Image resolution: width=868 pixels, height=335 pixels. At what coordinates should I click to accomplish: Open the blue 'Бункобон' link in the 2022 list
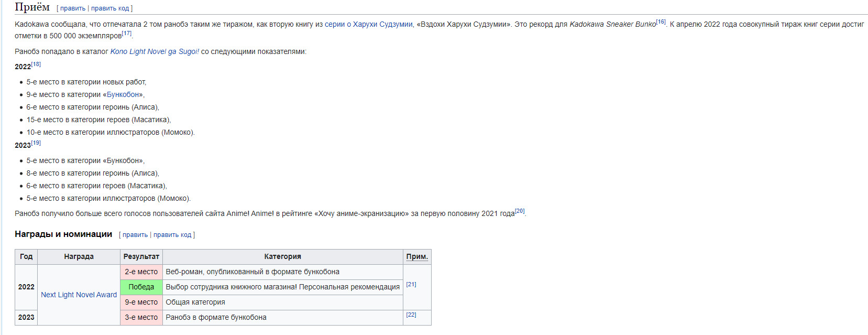pos(123,94)
